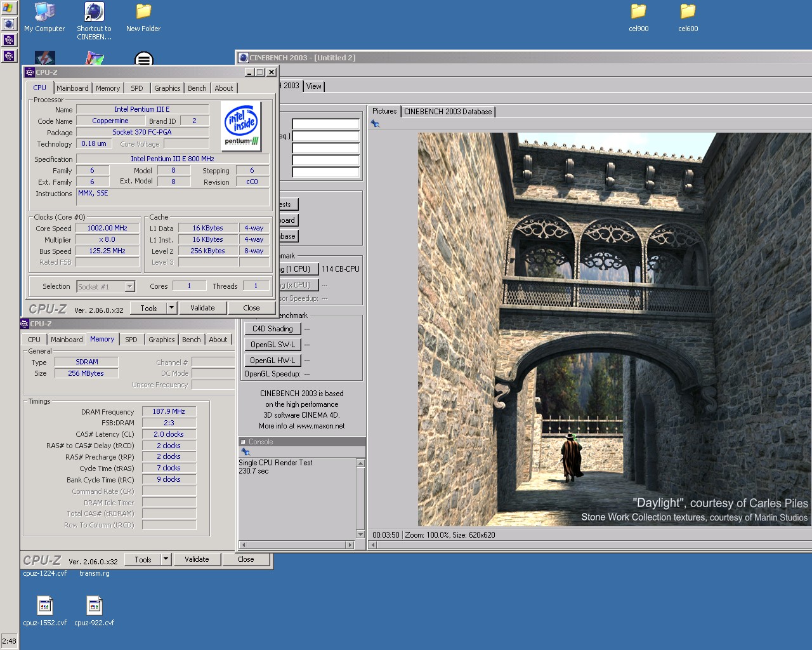Activate the CINEBENCH taskbar button with globe icon
This screenshot has width=812, height=650.
pyautogui.click(x=9, y=24)
